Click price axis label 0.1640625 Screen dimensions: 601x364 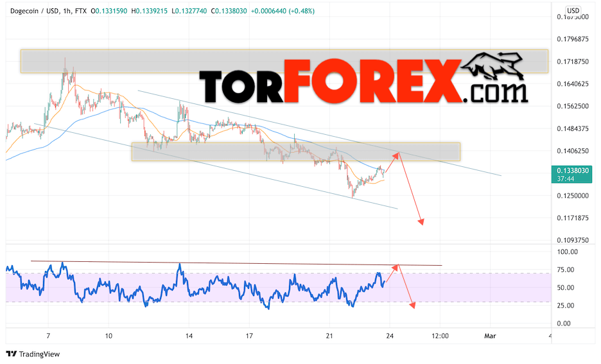(573, 83)
